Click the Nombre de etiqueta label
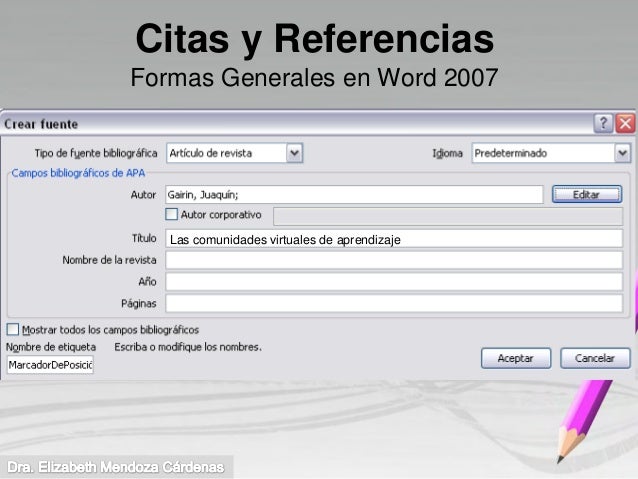This screenshot has height=479, width=638. (x=51, y=347)
